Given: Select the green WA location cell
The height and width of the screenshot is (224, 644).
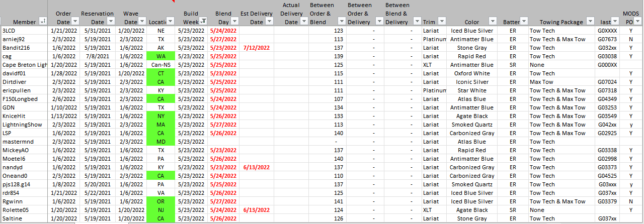Looking at the screenshot, I should 161,56.
